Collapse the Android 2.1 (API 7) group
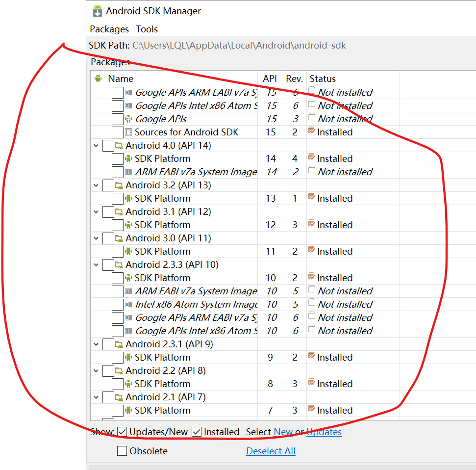This screenshot has height=470, width=476. click(96, 397)
